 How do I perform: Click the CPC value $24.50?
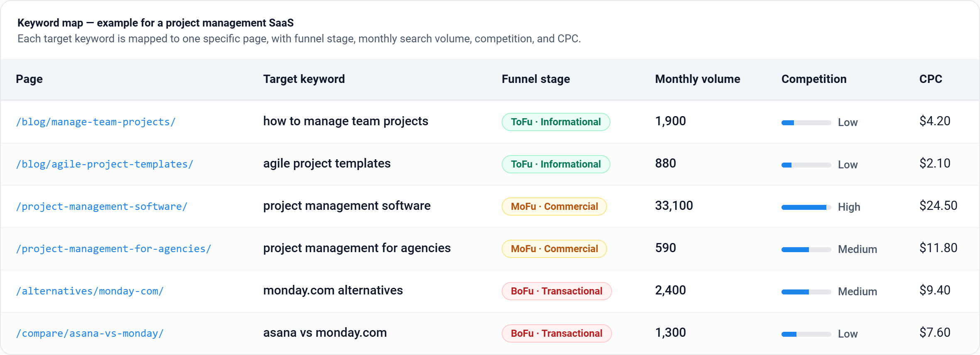click(938, 206)
